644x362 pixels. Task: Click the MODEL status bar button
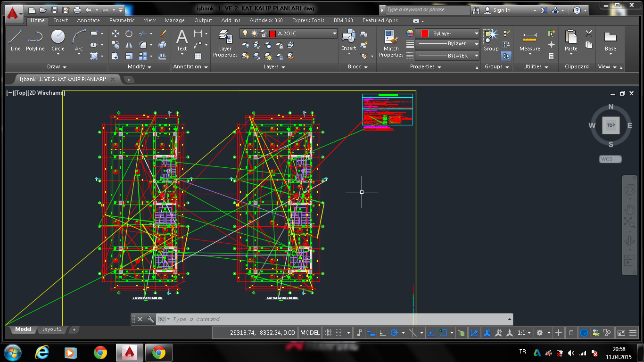[x=310, y=333]
